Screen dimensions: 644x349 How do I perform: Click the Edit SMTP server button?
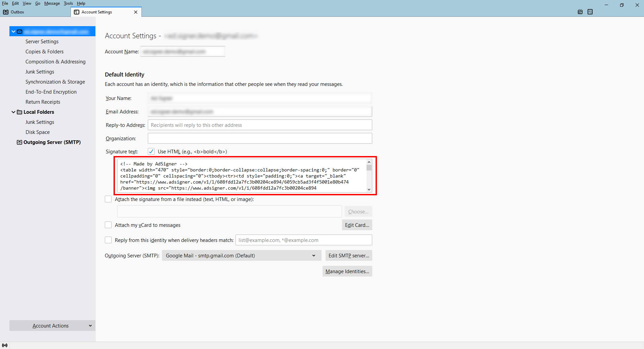349,256
